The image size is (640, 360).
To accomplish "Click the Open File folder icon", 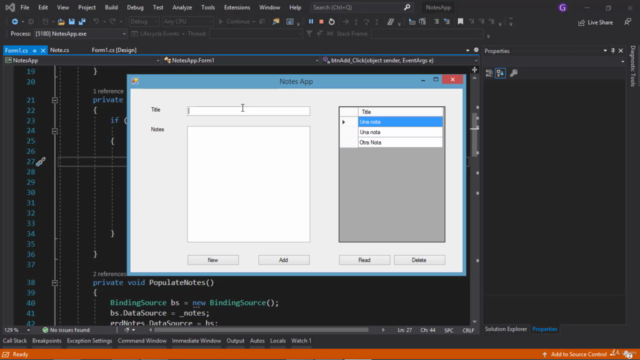I will (x=61, y=22).
